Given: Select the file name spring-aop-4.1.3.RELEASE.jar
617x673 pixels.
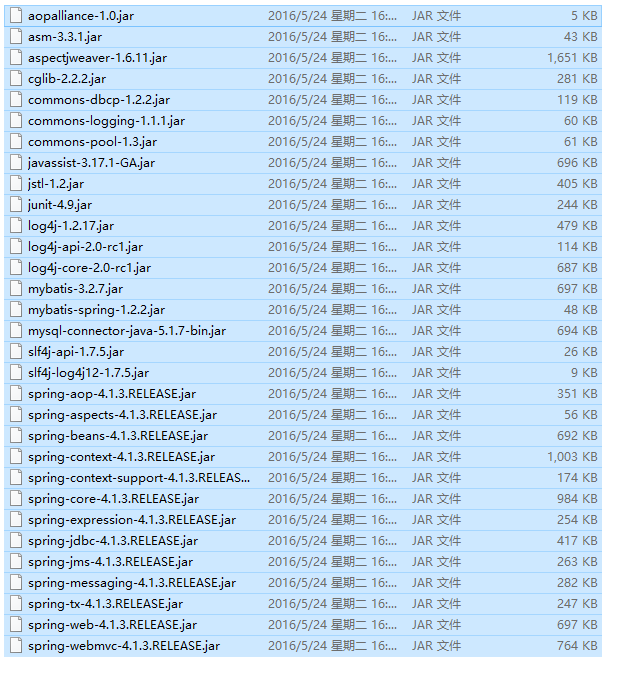Looking at the screenshot, I should [112, 395].
